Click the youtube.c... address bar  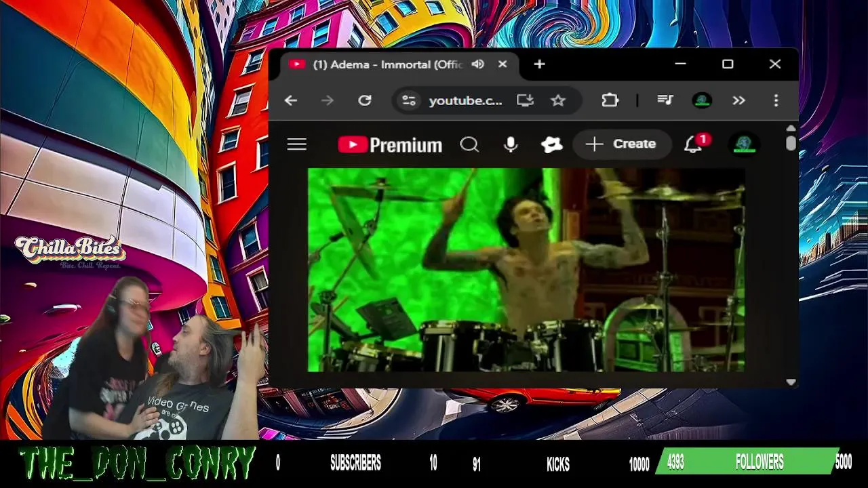click(465, 100)
